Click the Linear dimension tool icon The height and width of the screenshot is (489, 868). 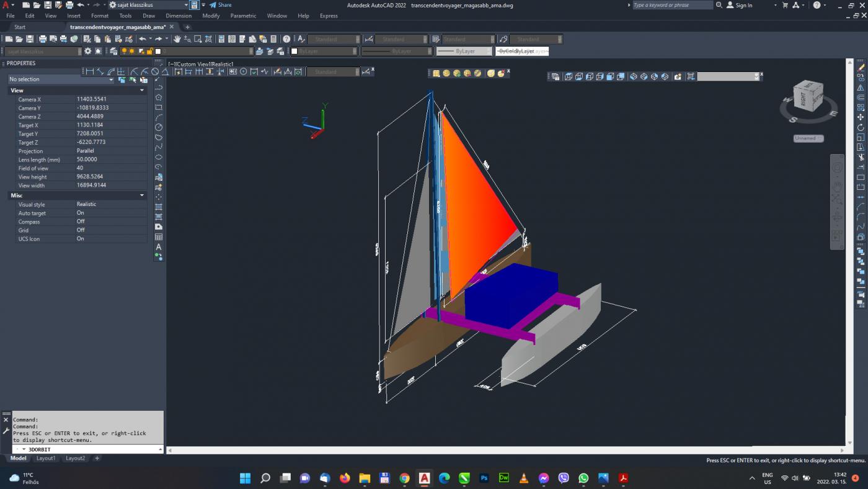(90, 72)
